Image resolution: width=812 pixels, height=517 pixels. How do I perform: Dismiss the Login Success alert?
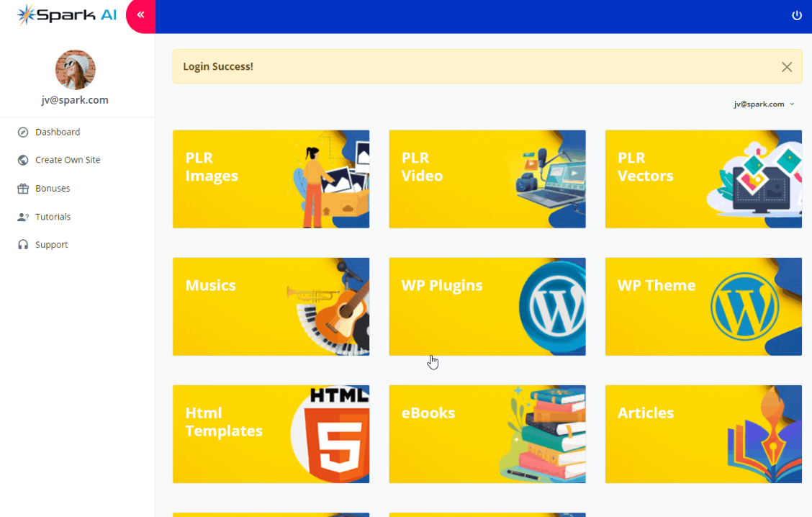787,67
